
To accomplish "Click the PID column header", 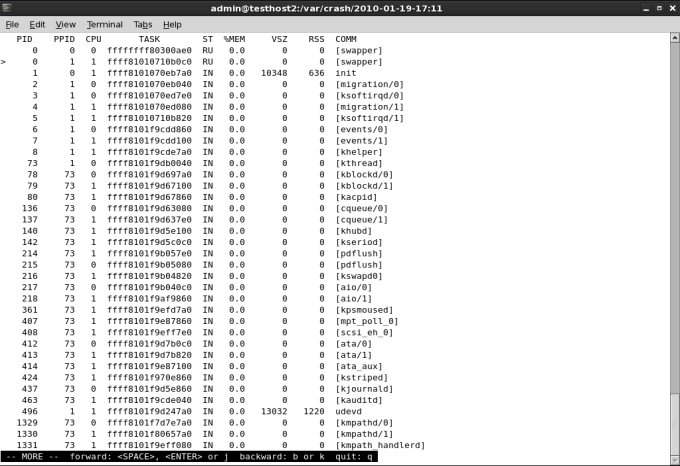I will [x=24, y=39].
